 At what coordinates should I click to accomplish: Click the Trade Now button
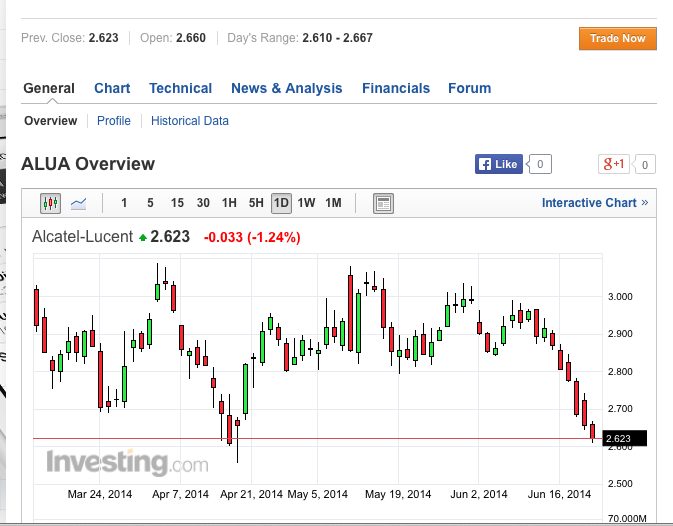click(618, 38)
